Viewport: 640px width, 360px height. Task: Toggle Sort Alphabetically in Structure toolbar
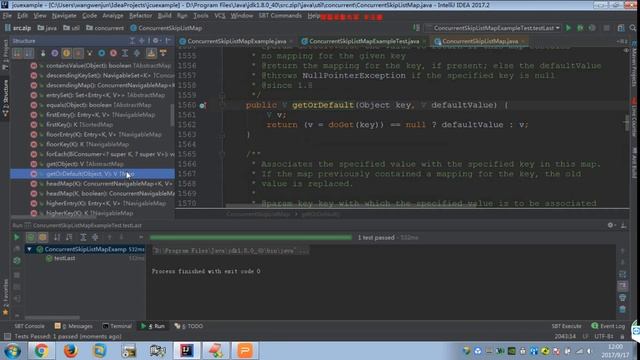coord(29,53)
